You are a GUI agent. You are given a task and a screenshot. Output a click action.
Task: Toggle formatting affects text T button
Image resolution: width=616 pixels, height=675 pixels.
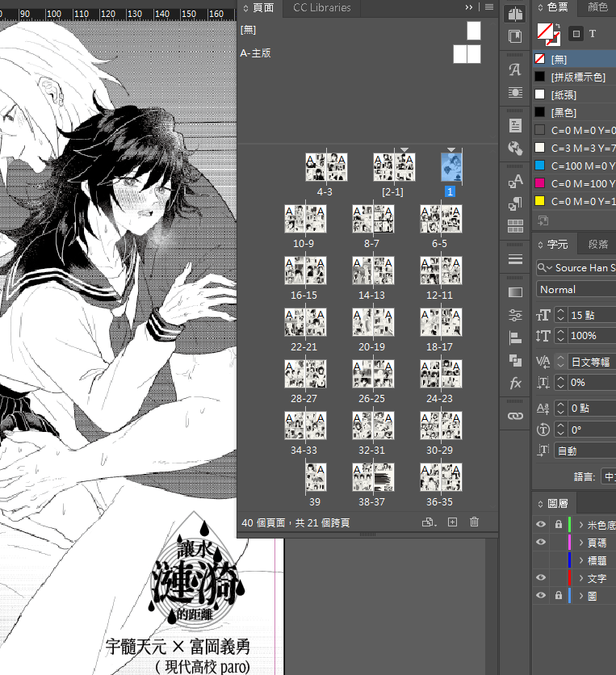(x=593, y=34)
